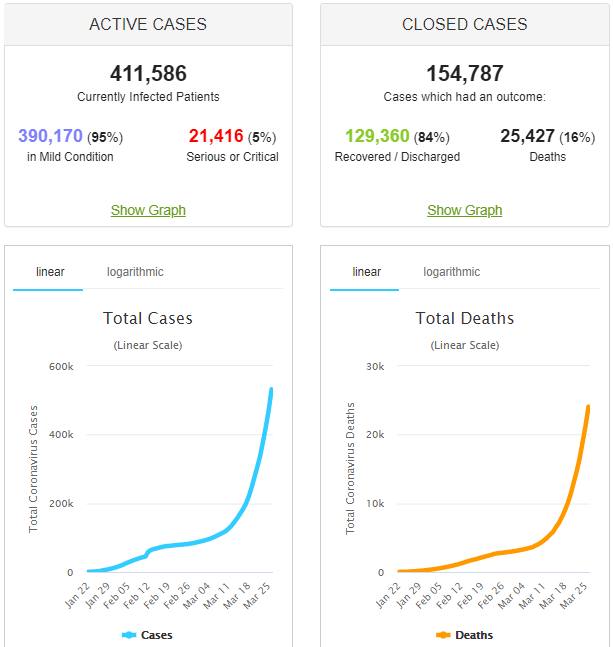Switch Total Cases chart to logarithmic
The height and width of the screenshot is (647, 613).
135,272
